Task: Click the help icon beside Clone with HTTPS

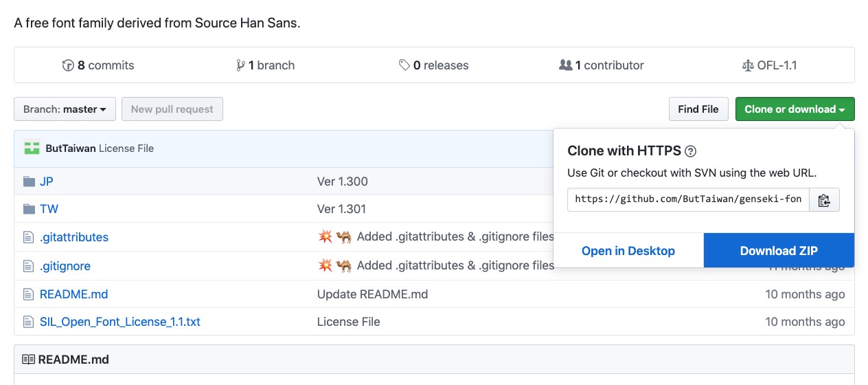Action: point(691,151)
